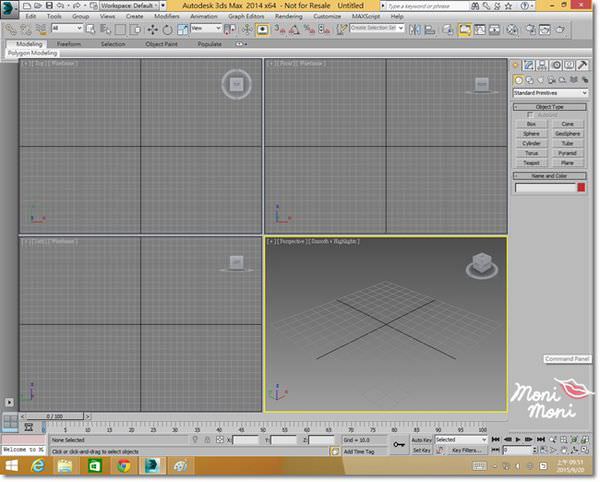Viewport: 600px width, 482px height.
Task: Open the Motion panel tab icon
Action: click(x=555, y=65)
